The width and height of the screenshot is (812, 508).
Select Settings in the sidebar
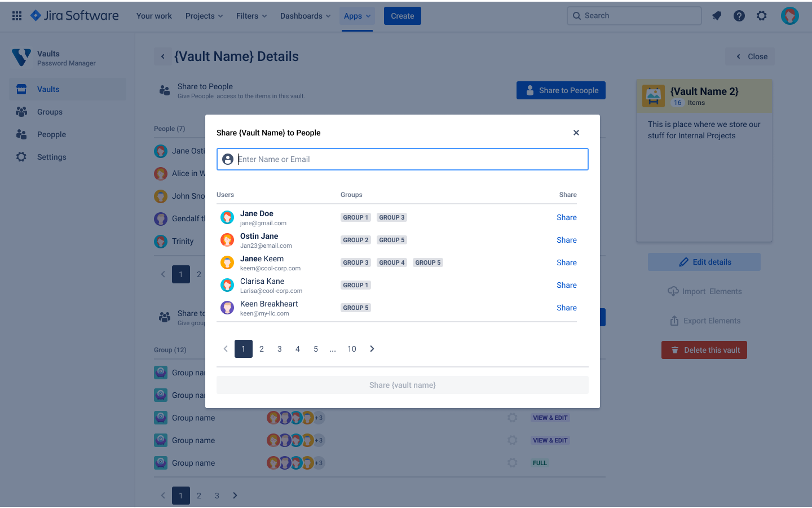pyautogui.click(x=68, y=157)
